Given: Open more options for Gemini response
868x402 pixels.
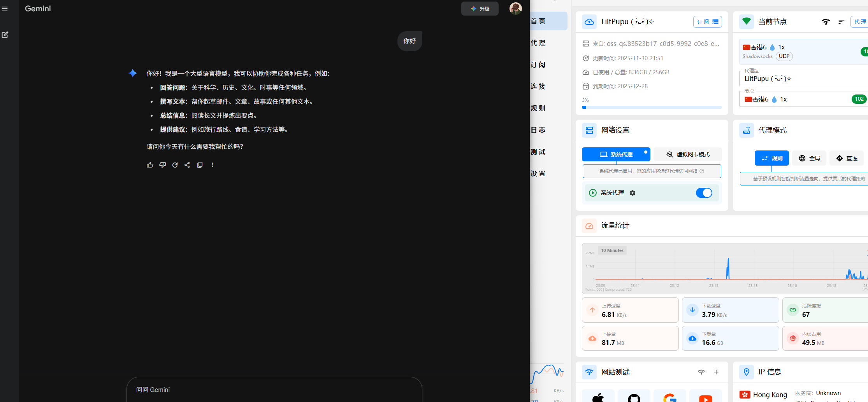Looking at the screenshot, I should point(212,165).
